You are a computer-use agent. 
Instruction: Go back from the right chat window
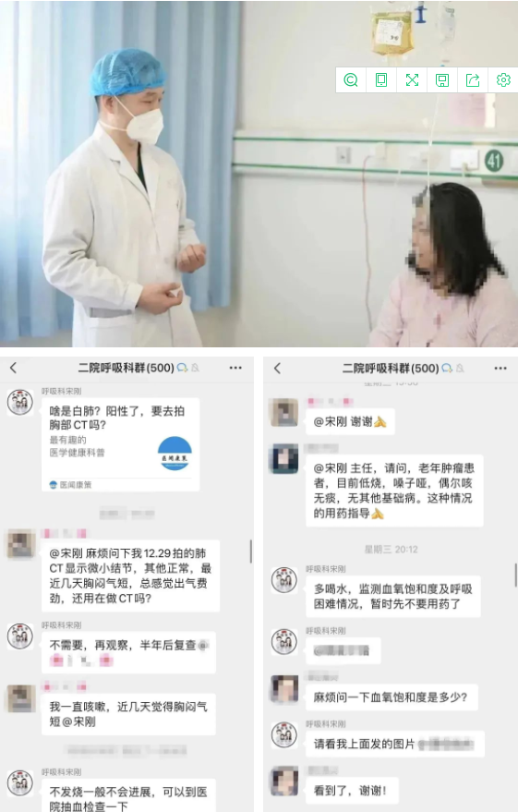point(277,369)
